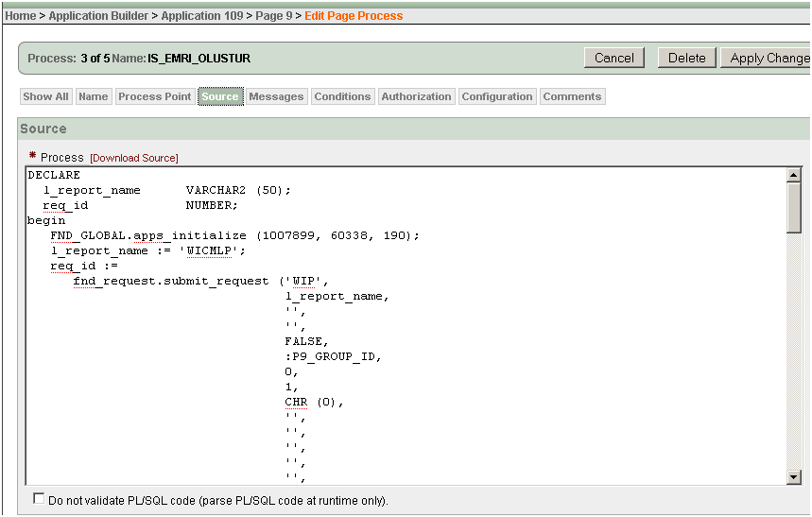Switch to the Name tab

(x=93, y=96)
